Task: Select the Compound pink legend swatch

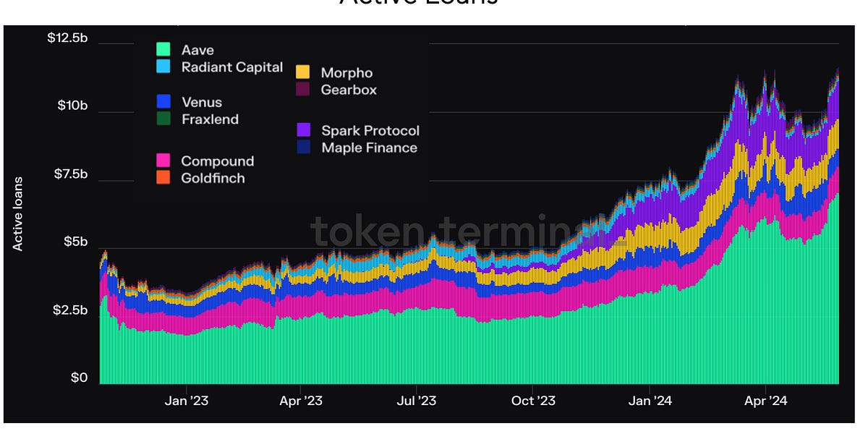Action: pos(163,161)
